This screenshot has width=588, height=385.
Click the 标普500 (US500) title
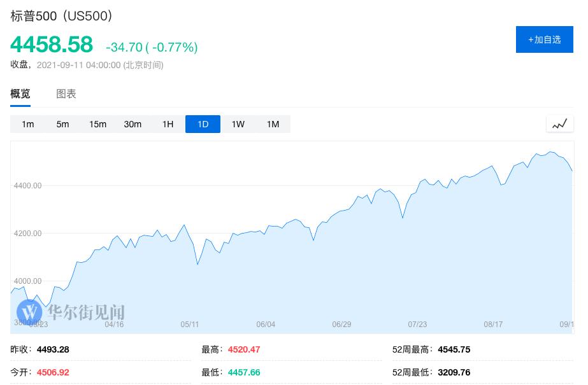[61, 16]
